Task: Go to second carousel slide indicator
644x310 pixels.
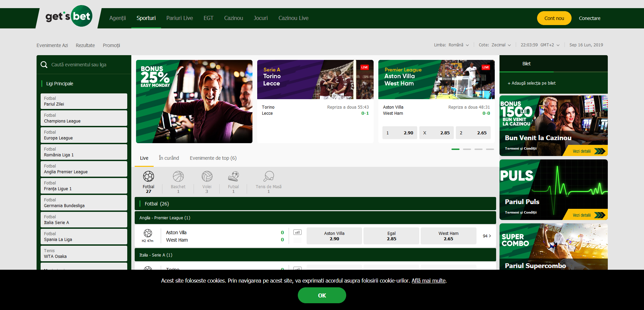Action: (x=467, y=149)
